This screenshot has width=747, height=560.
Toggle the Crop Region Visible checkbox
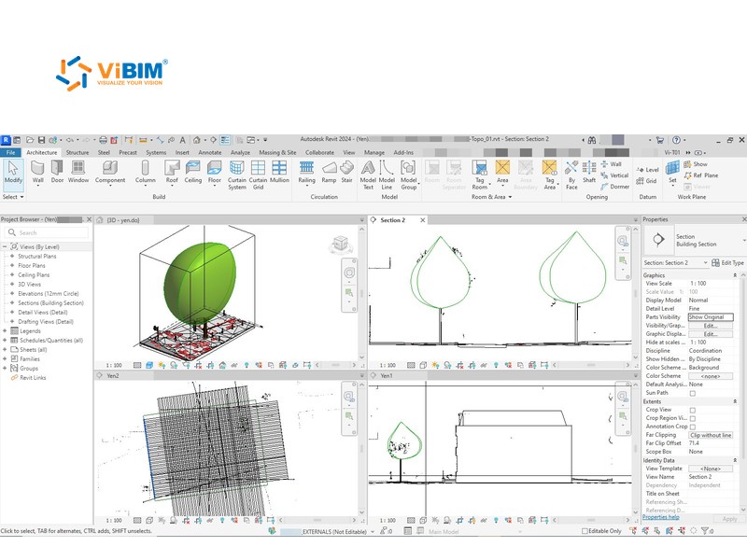point(693,418)
